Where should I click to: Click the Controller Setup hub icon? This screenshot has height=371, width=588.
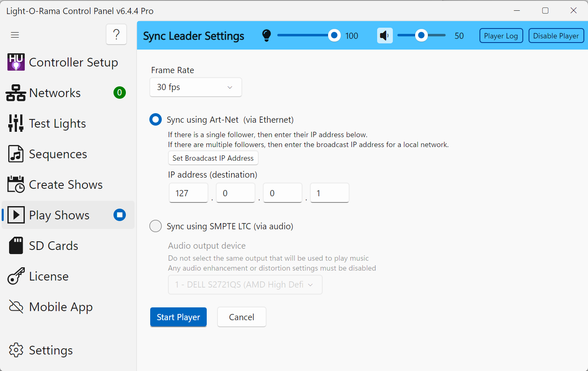tap(16, 62)
